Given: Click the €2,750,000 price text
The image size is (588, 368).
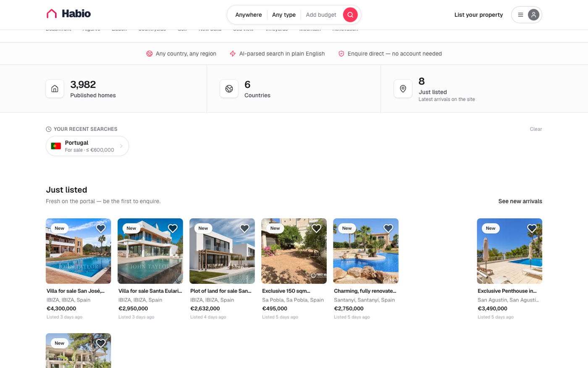Looking at the screenshot, I should 349,308.
